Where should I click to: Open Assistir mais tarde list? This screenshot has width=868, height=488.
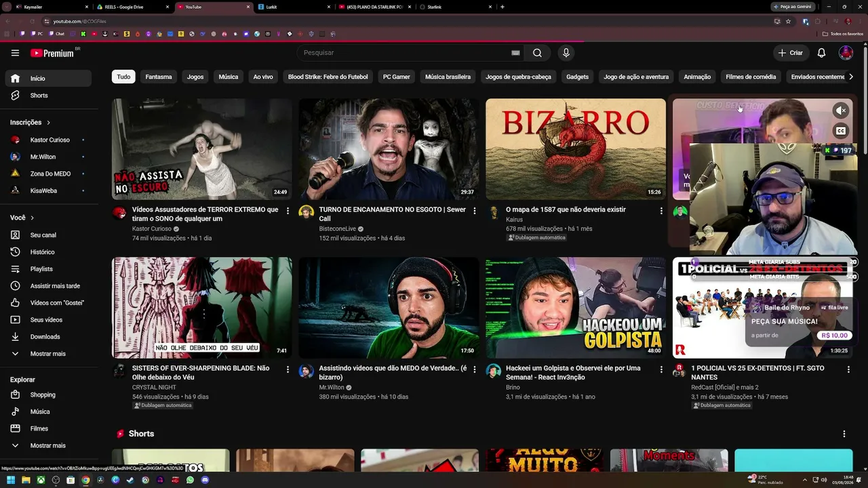(x=47, y=286)
